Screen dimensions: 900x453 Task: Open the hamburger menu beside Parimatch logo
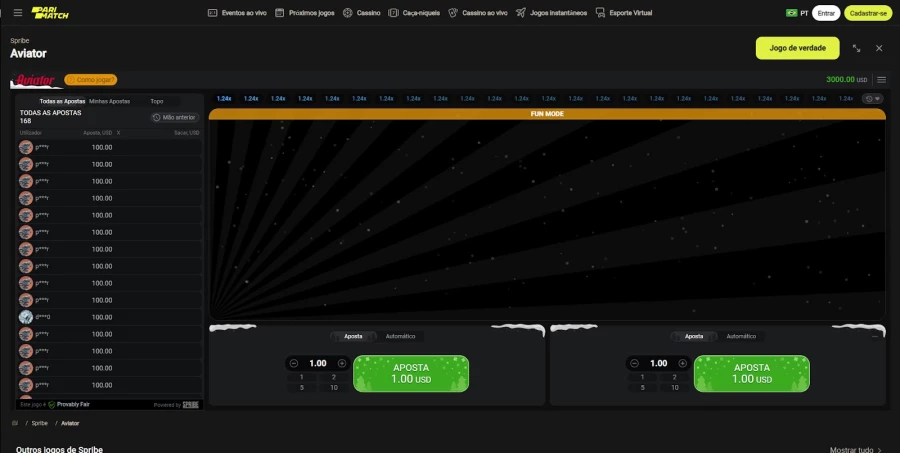tap(17, 13)
